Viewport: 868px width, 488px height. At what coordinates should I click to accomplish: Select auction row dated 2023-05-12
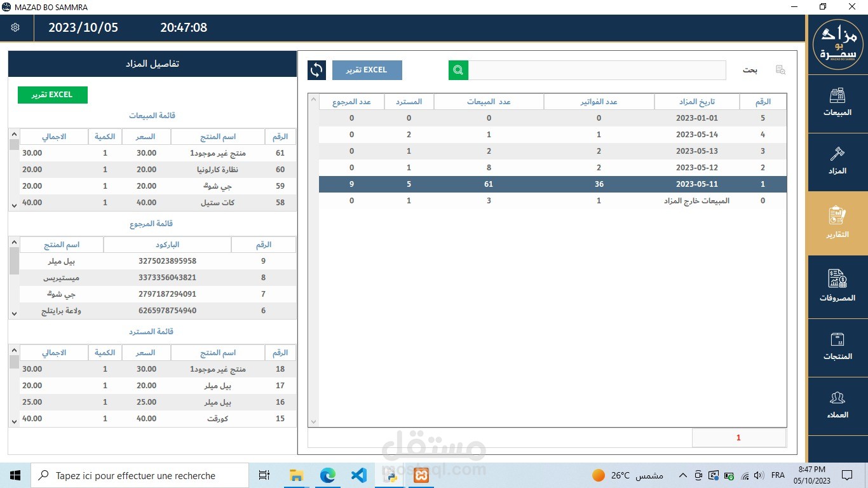point(552,168)
